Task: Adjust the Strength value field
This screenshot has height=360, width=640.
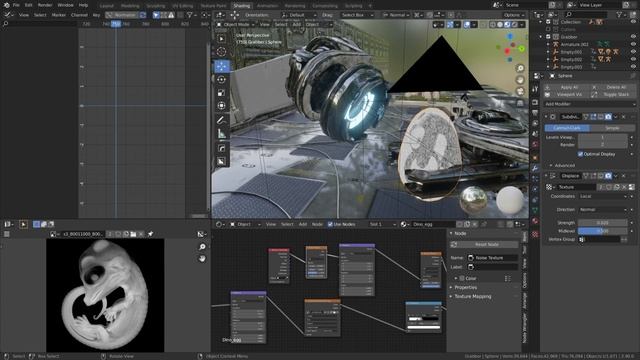Action: [x=602, y=223]
